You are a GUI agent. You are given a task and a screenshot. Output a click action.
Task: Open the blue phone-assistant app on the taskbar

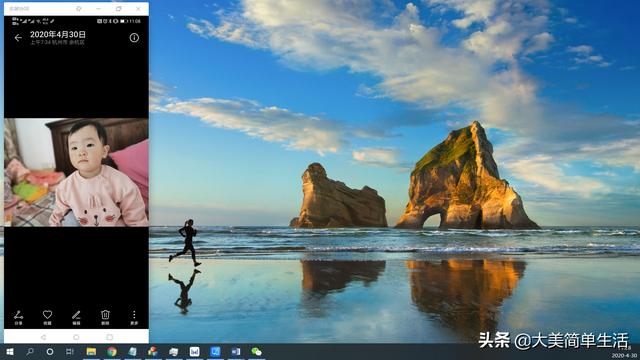click(x=215, y=351)
